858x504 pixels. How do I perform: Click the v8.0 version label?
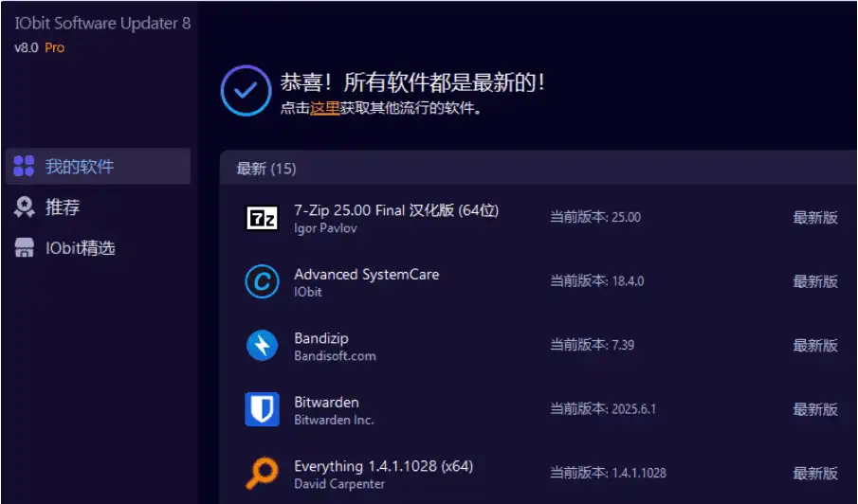27,47
